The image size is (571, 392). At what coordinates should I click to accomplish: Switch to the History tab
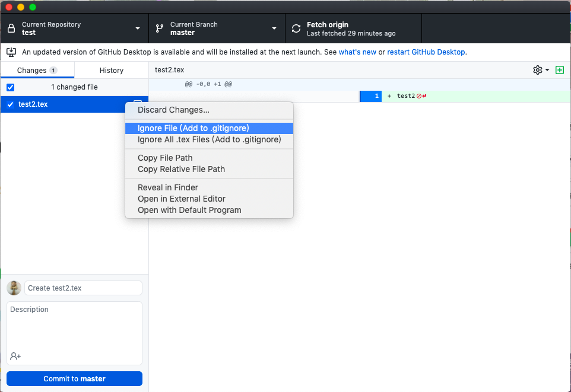coord(111,70)
